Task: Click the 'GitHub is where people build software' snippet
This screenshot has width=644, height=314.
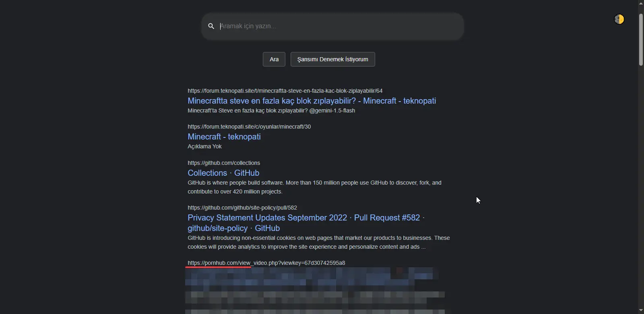Action: tap(314, 187)
